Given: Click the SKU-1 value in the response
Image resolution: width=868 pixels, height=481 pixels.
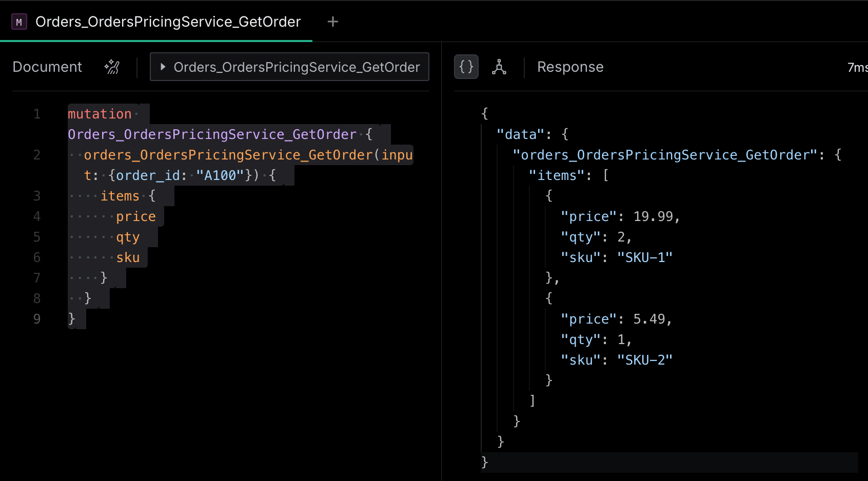Looking at the screenshot, I should pyautogui.click(x=645, y=257).
